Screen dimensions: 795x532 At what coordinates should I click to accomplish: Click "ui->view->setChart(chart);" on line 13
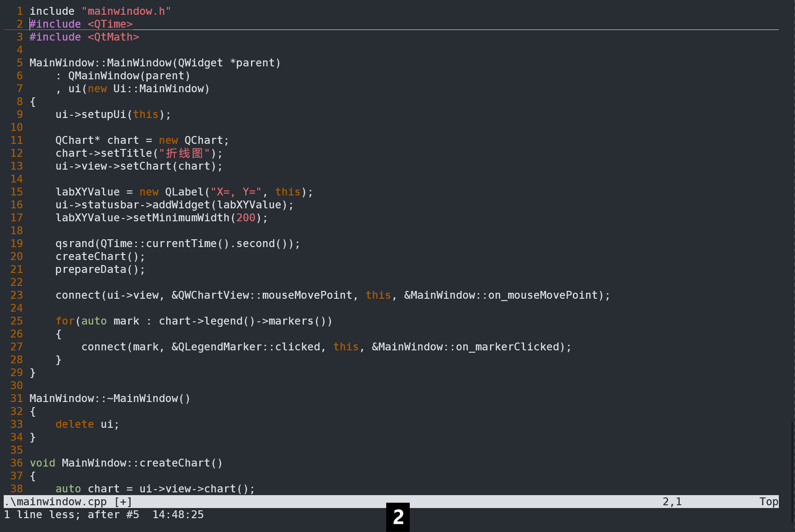[x=139, y=166]
